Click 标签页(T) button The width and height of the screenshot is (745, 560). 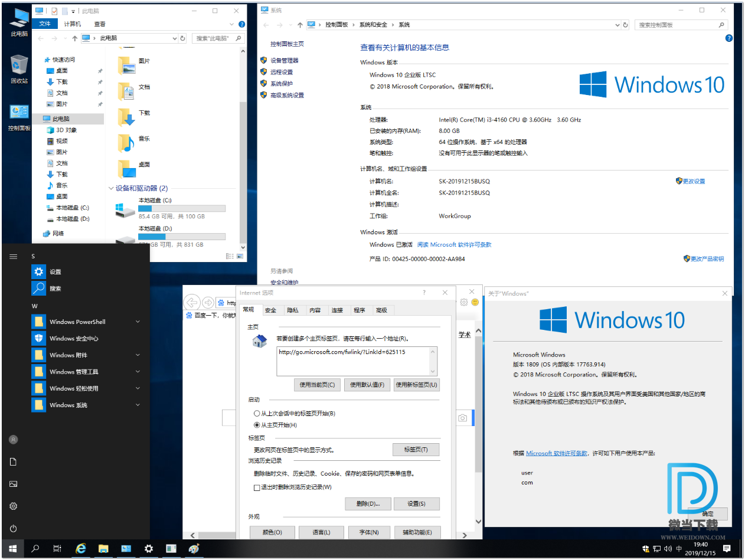[416, 450]
